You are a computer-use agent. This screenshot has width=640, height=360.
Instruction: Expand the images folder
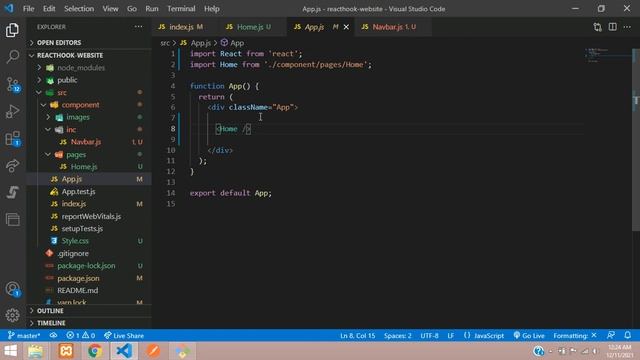(89, 117)
